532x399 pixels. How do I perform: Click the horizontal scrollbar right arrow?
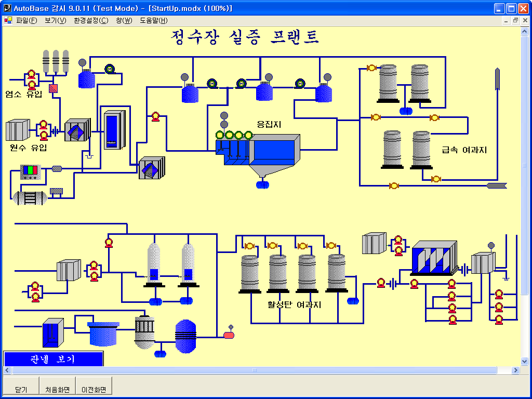click(515, 370)
